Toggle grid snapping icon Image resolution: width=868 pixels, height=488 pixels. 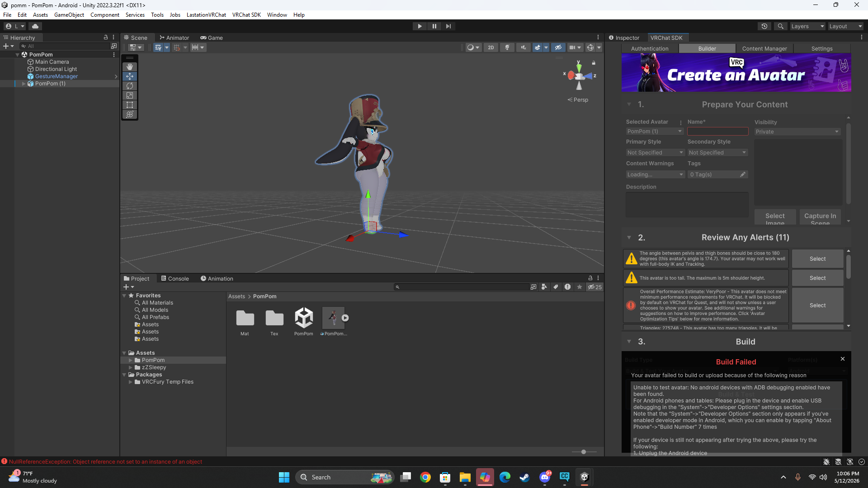point(177,47)
